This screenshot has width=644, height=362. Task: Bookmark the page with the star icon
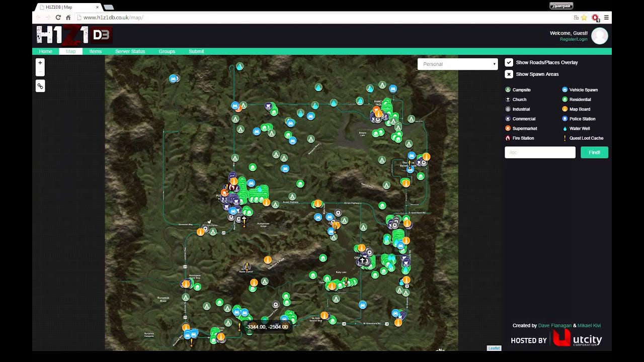[x=584, y=17]
